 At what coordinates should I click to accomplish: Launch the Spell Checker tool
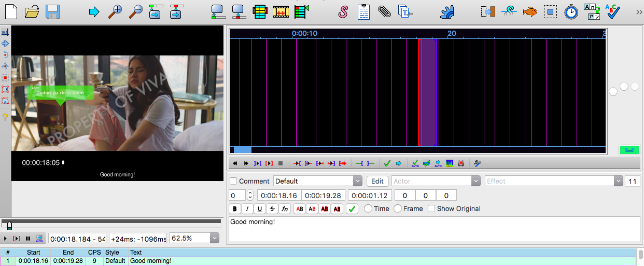pos(613,11)
